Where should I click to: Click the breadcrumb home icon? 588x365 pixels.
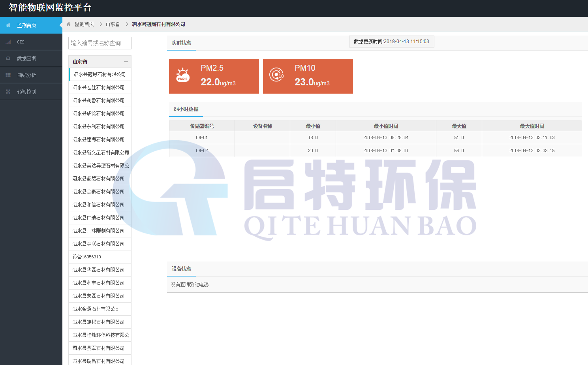pos(69,24)
